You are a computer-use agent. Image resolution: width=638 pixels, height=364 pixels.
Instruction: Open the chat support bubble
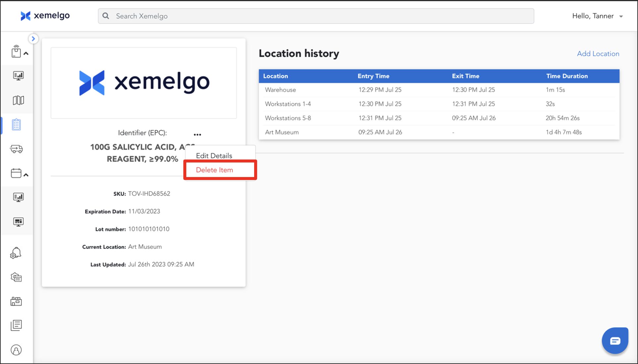click(x=615, y=341)
